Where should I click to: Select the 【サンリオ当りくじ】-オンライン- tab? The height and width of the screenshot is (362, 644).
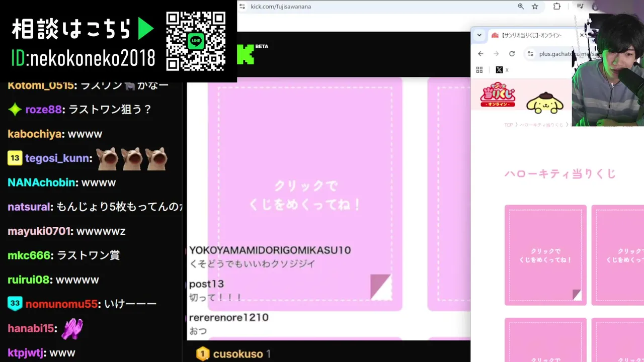coord(530,35)
